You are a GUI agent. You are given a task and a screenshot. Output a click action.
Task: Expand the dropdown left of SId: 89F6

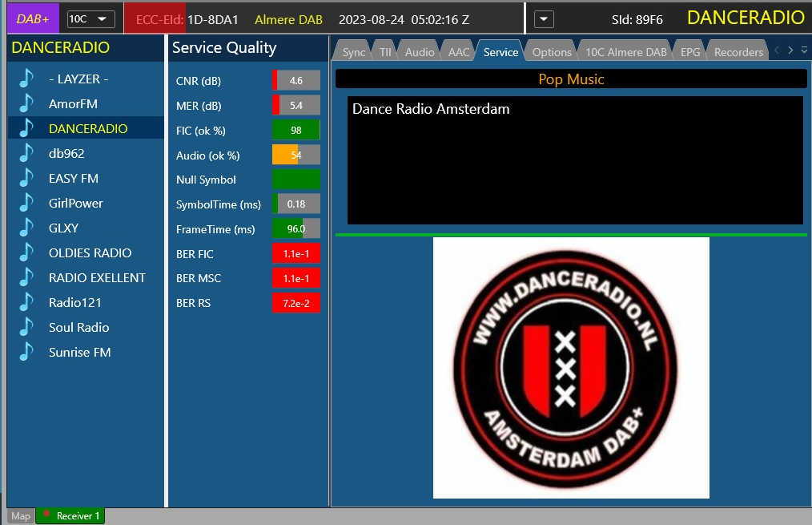click(544, 20)
